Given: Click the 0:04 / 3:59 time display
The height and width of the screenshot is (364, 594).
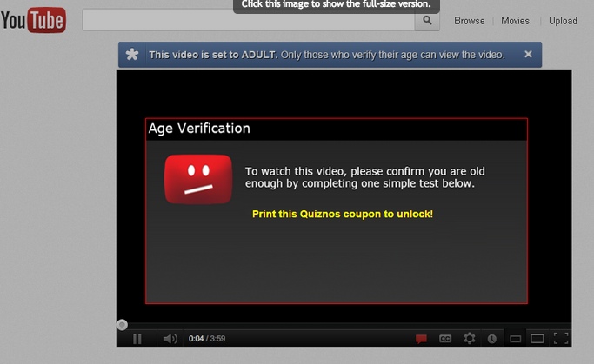Looking at the screenshot, I should pyautogui.click(x=207, y=338).
